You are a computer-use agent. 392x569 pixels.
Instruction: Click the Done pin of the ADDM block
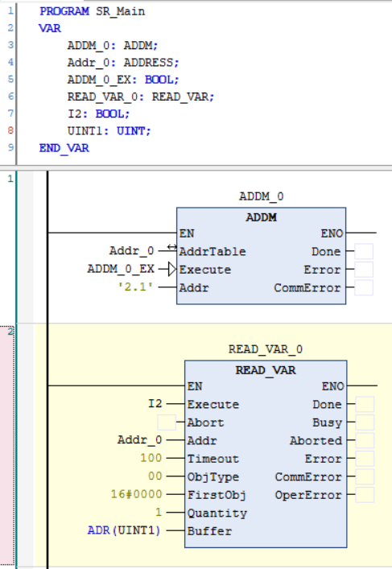[x=326, y=251]
